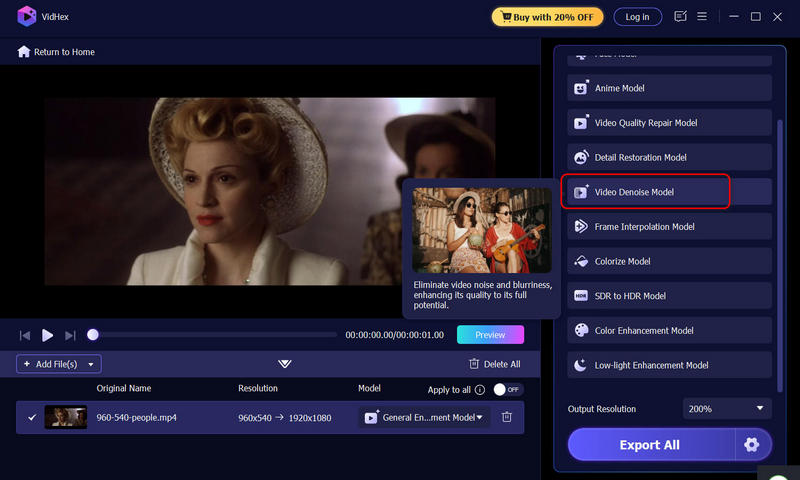Open the feedback icon in title bar

[x=681, y=16]
